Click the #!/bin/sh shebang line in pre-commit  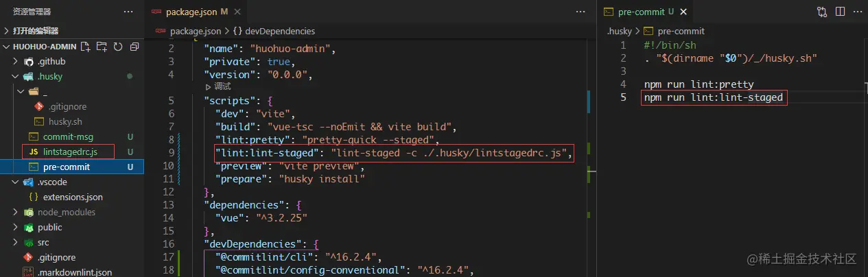(668, 45)
